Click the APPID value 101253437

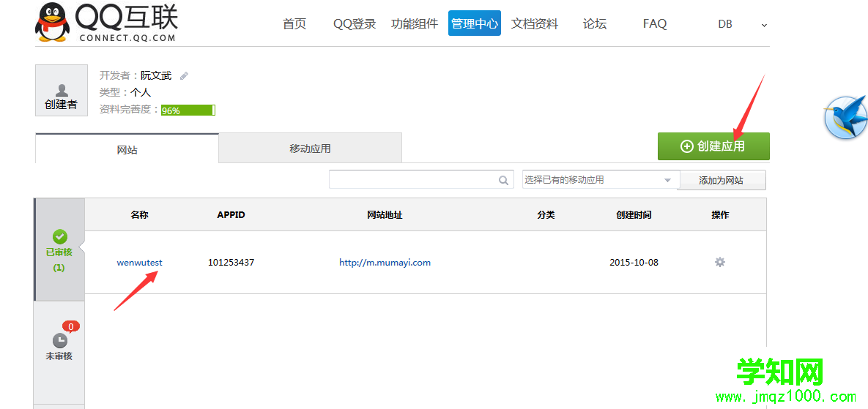coord(231,263)
